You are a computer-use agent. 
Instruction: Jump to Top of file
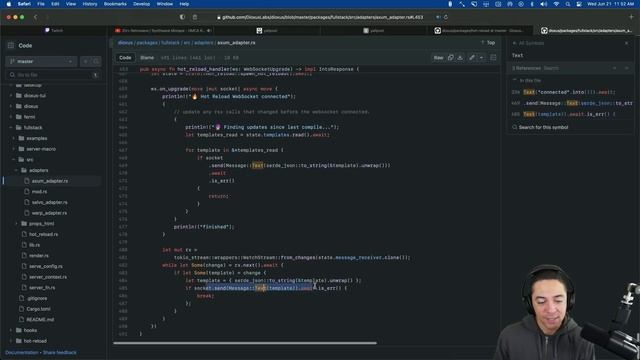tap(488, 43)
